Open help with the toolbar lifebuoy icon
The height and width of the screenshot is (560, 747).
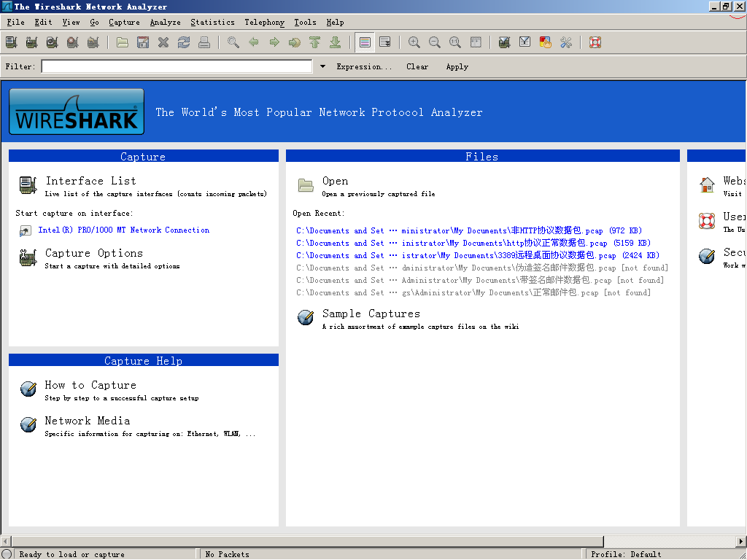click(x=595, y=42)
